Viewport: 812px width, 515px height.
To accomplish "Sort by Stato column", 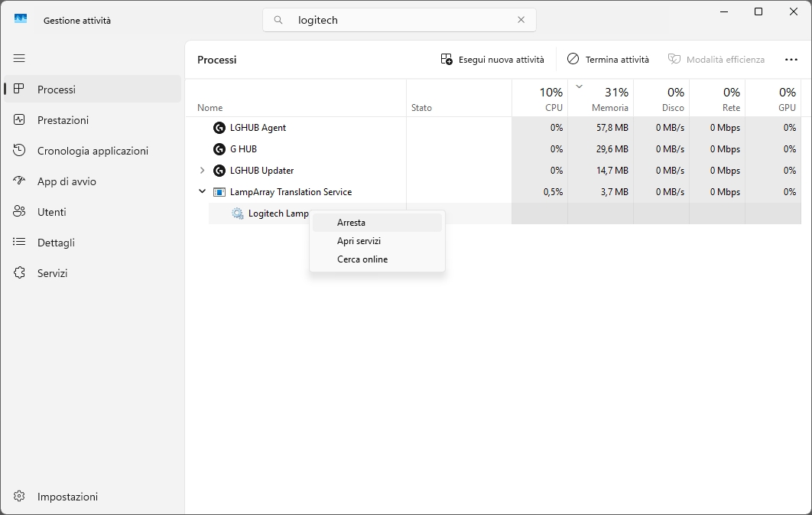I will click(x=459, y=98).
